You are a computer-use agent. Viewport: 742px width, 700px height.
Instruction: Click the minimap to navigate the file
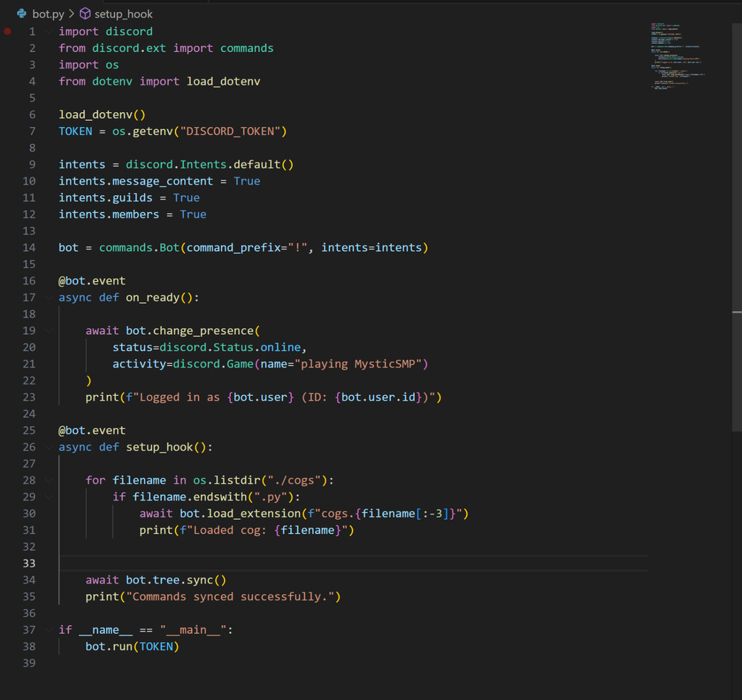point(677,56)
